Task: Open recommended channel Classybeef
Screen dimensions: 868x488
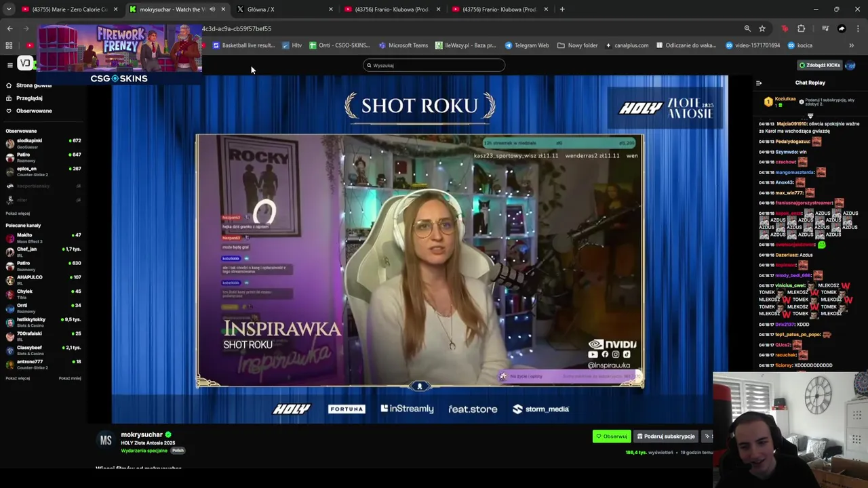Action: (43, 350)
